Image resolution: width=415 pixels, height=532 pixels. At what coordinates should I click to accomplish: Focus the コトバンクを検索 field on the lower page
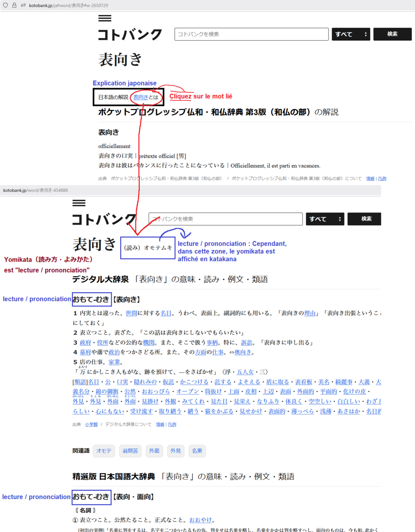226,219
